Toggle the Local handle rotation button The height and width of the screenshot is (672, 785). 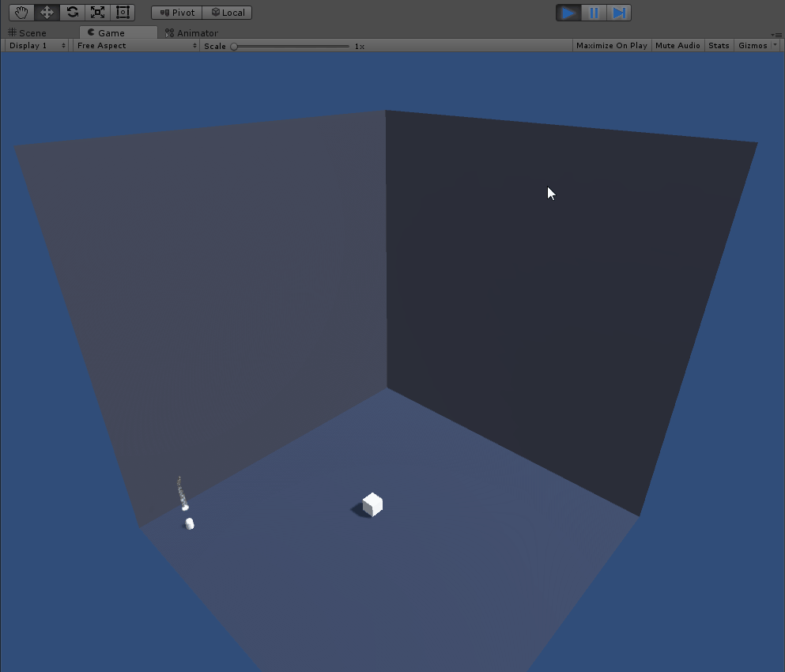tap(228, 13)
